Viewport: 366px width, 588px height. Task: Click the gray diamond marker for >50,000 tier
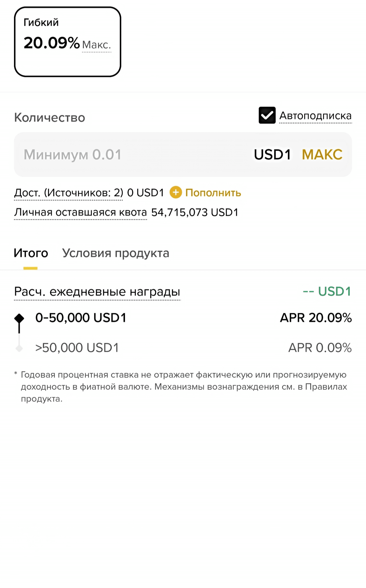19,348
